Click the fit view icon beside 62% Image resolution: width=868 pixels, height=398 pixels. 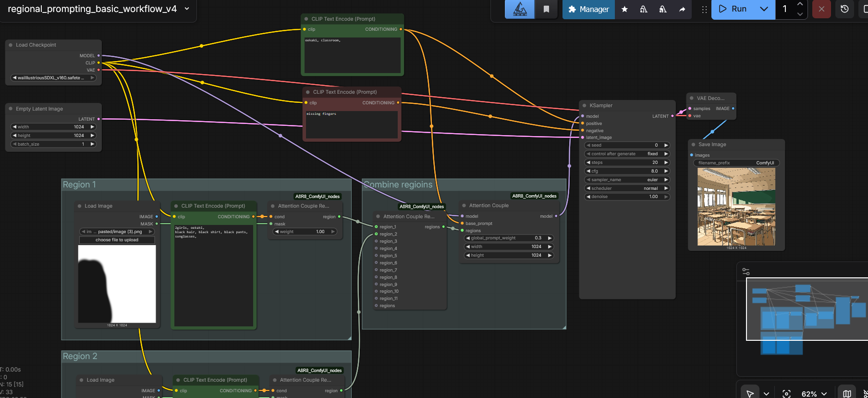[786, 394]
